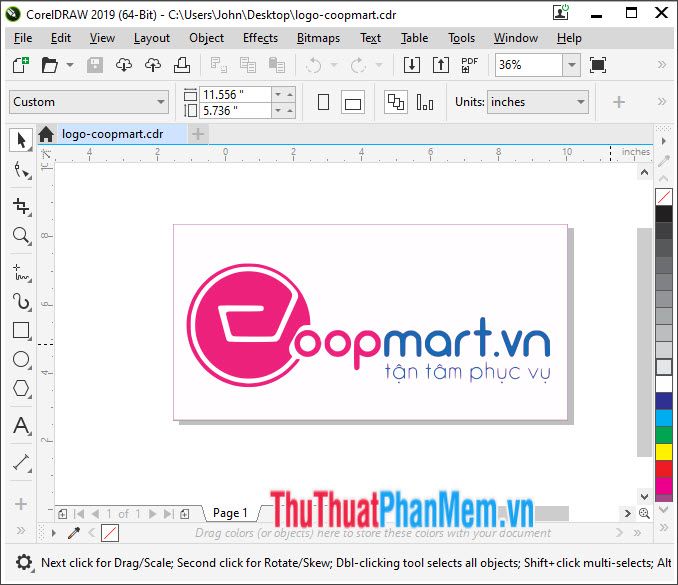
Task: Open status bar settings gear
Action: coord(24,563)
